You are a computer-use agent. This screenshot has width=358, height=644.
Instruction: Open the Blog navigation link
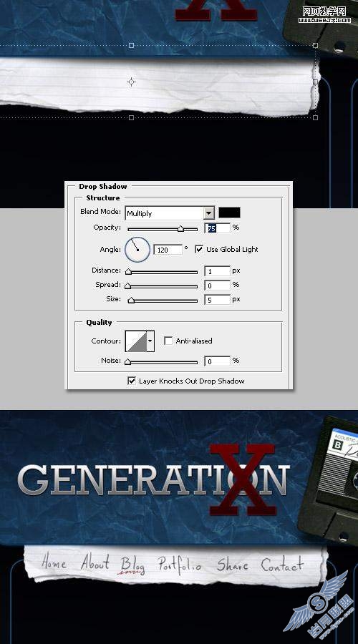[x=132, y=565]
